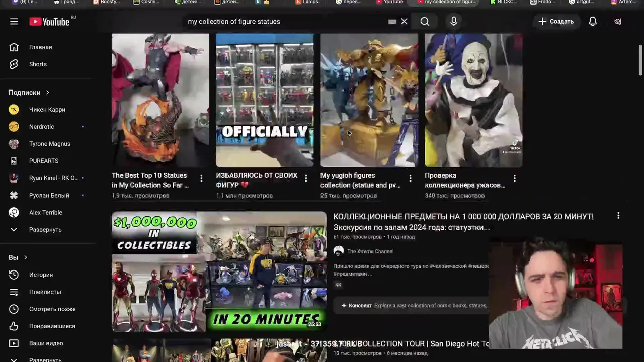Open the on-screen keyboard in search box
Screen dimensions: 644x362
click(x=392, y=22)
